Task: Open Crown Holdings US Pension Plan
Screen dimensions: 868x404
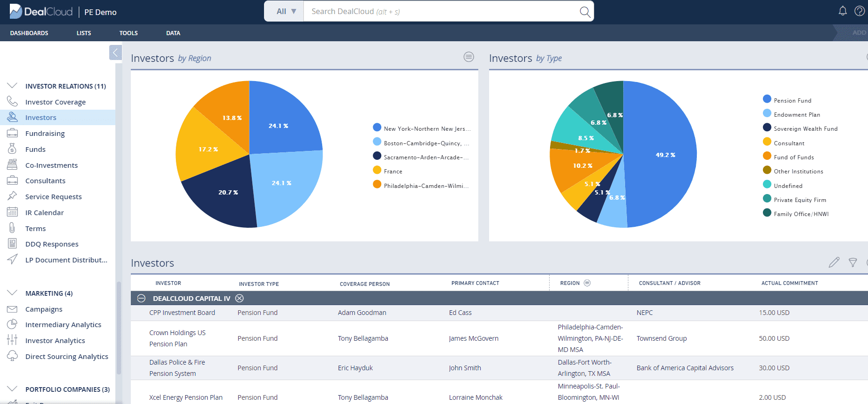Action: [x=177, y=338]
